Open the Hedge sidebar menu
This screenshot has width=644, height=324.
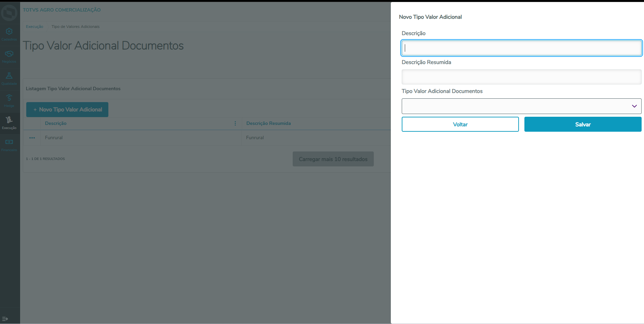point(9,101)
